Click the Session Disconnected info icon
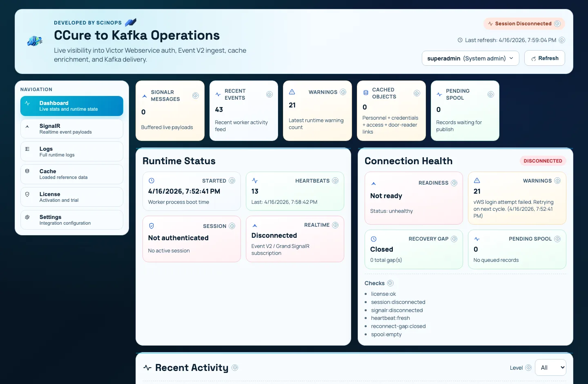Viewport: 588px width, 384px height. point(557,24)
